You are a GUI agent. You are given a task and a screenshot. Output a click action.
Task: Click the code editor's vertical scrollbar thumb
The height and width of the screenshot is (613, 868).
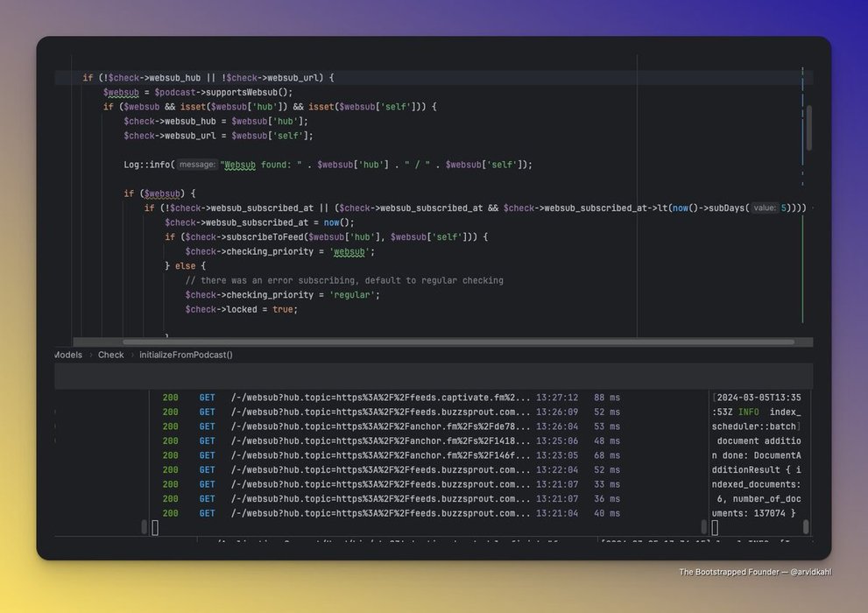pyautogui.click(x=808, y=128)
